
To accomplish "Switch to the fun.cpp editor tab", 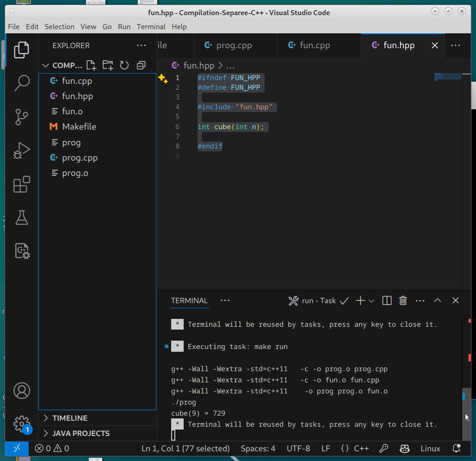I will (319, 45).
